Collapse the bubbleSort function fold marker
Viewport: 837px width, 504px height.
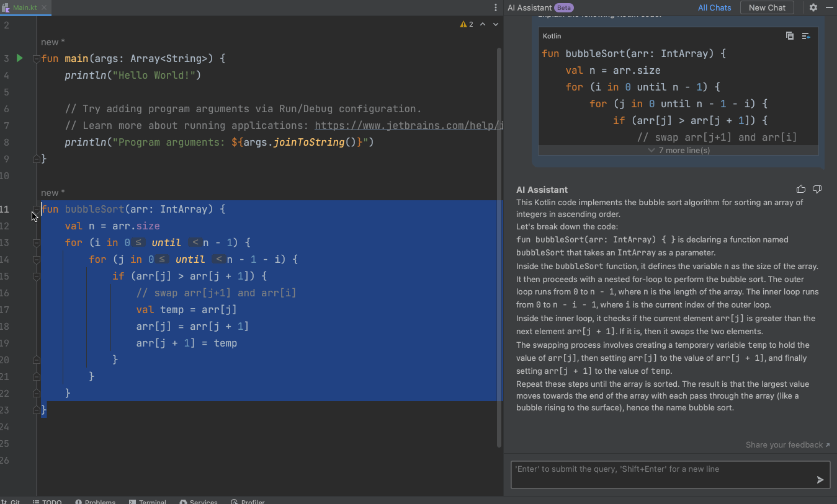(36, 210)
